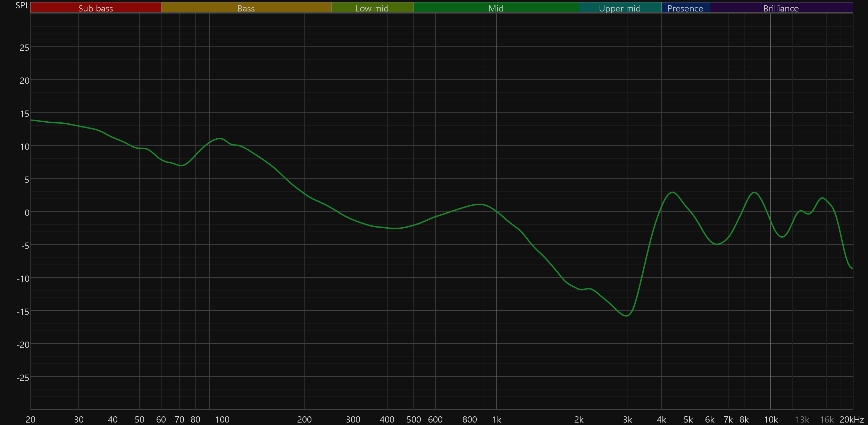Screen dimensions: 868x425
Task: Click the 1k frequency axis label
Action: point(496,419)
